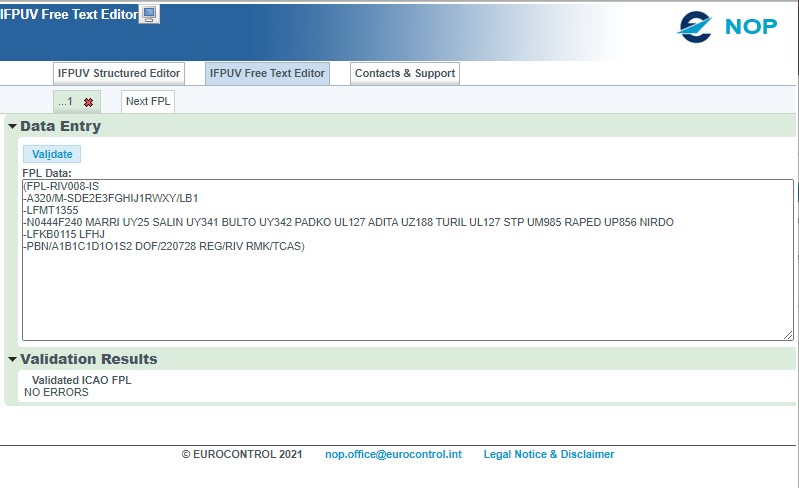The width and height of the screenshot is (799, 488).
Task: Click the EUROCONTROL NOP logo
Action: point(727,27)
